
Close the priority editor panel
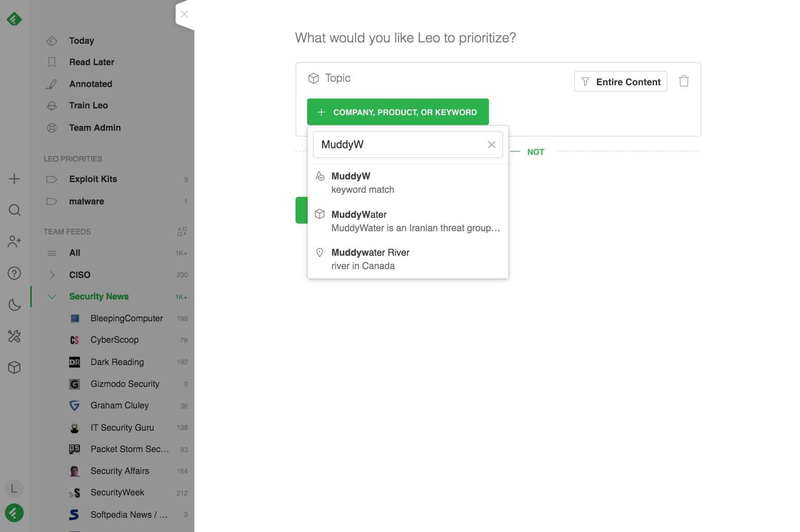click(184, 14)
